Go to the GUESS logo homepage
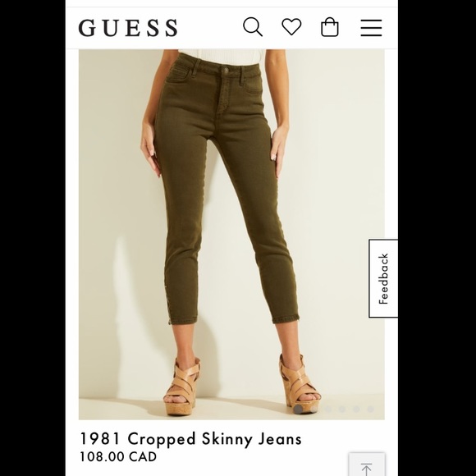476x476 pixels. point(128,28)
